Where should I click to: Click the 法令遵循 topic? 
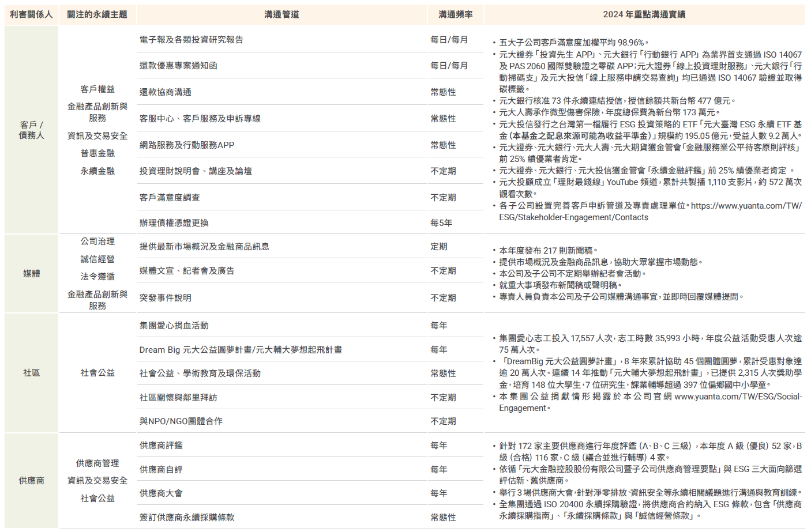click(97, 277)
